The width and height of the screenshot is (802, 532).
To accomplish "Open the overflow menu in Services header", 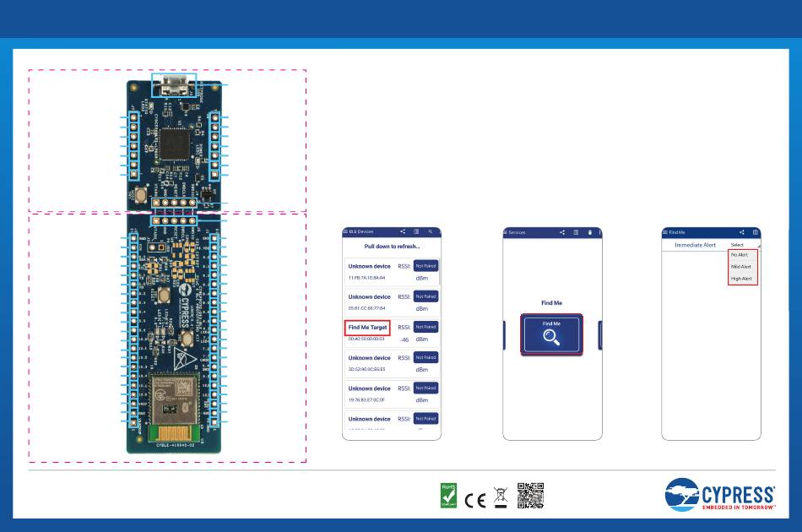I will point(600,232).
